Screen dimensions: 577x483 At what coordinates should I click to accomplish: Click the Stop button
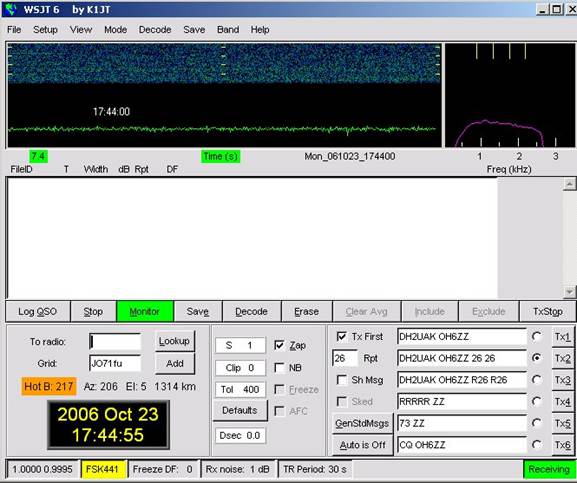(93, 312)
